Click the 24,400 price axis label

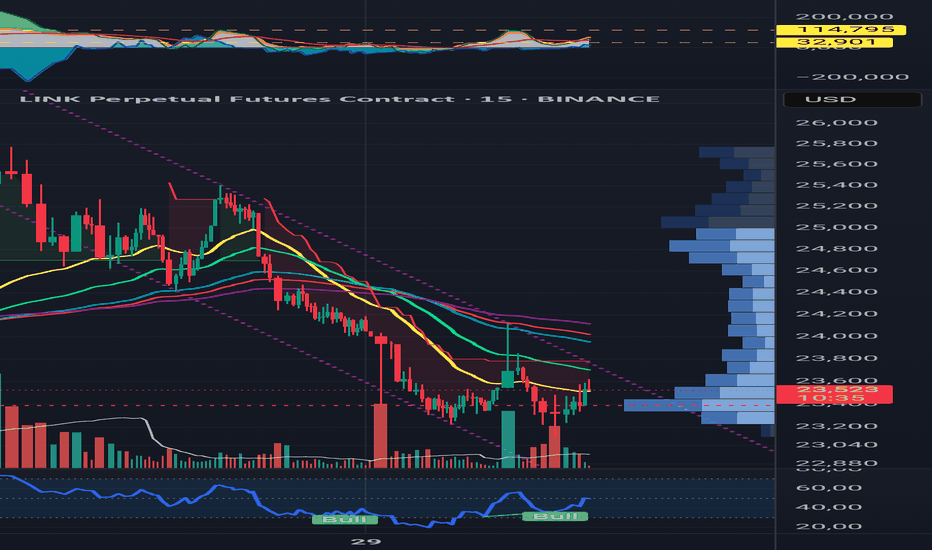pos(837,292)
